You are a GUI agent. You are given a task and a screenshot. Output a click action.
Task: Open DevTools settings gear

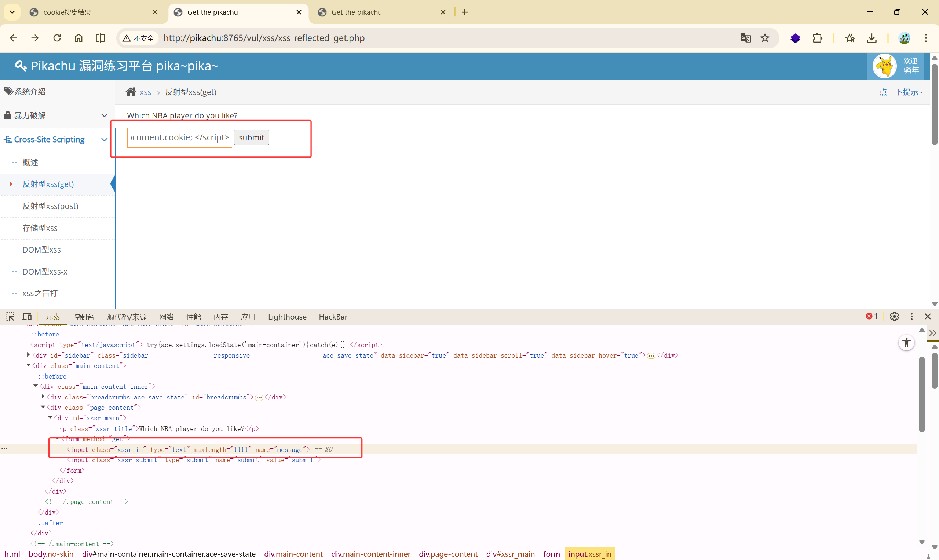click(894, 317)
